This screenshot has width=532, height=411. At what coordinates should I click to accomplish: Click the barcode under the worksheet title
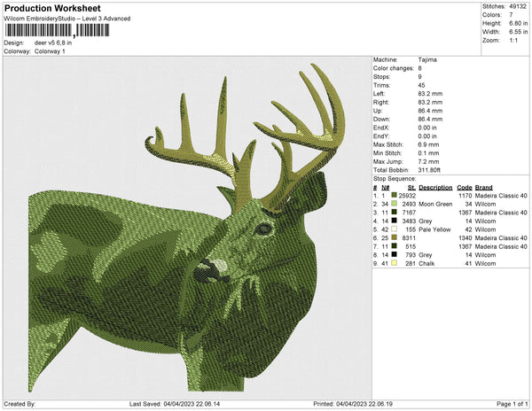[x=59, y=30]
